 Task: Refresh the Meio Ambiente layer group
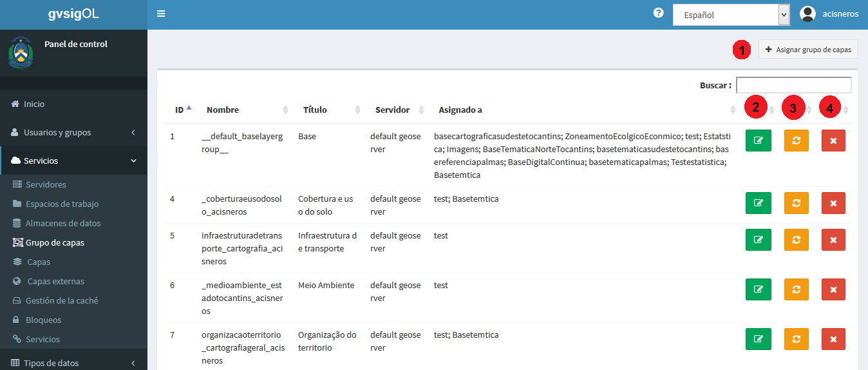click(796, 289)
